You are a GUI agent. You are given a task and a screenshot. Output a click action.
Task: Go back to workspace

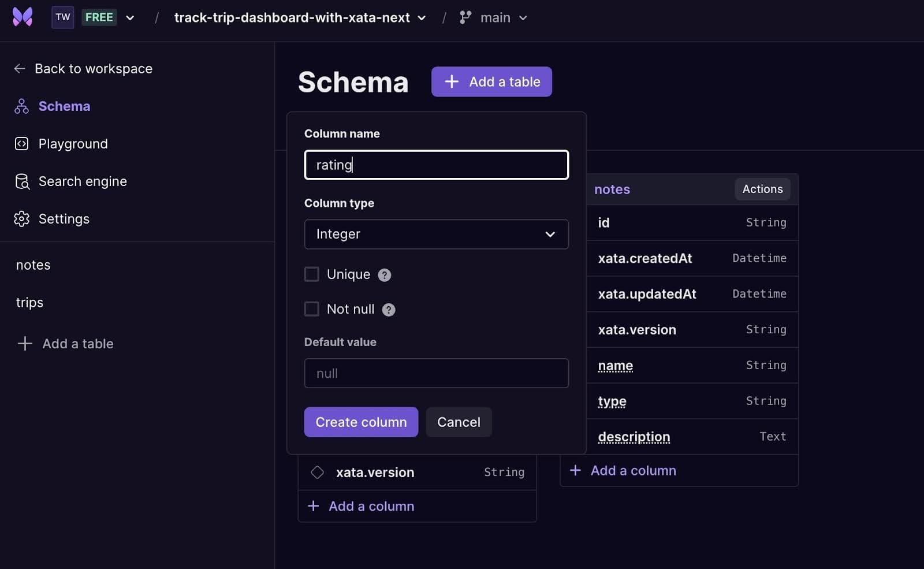pyautogui.click(x=83, y=69)
